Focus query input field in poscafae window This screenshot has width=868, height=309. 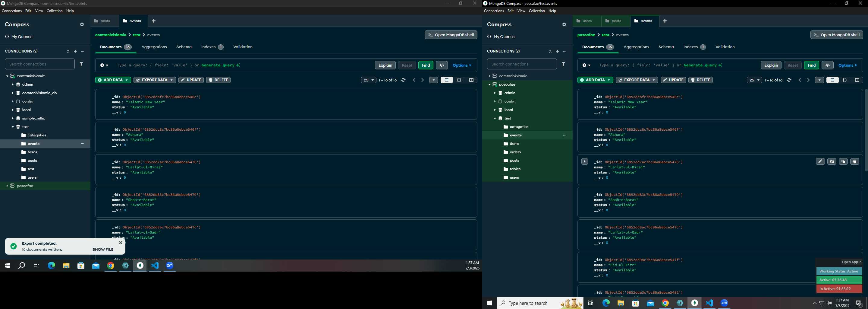(677, 65)
